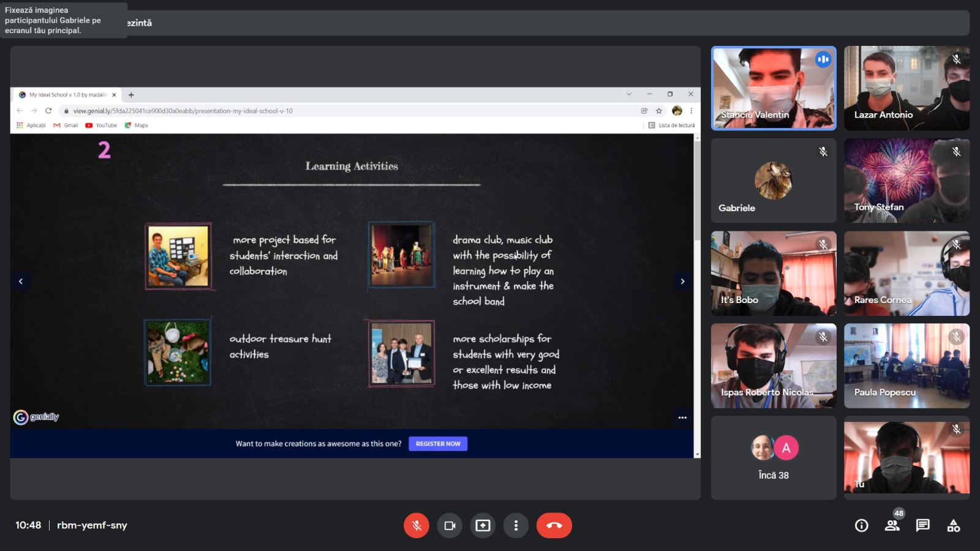The width and height of the screenshot is (980, 551).
Task: Expand the 'Încă 38' more participants tile
Action: click(x=773, y=458)
